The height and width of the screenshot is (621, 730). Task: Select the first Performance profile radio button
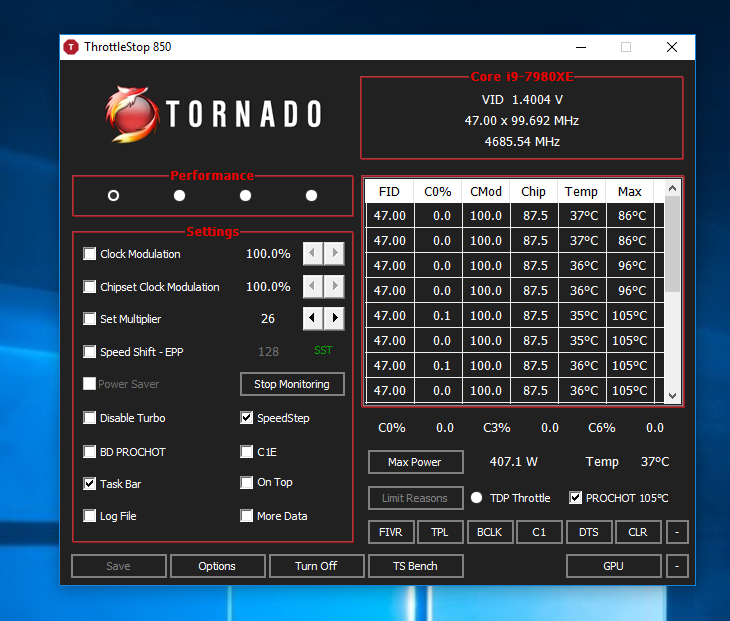coord(113,196)
